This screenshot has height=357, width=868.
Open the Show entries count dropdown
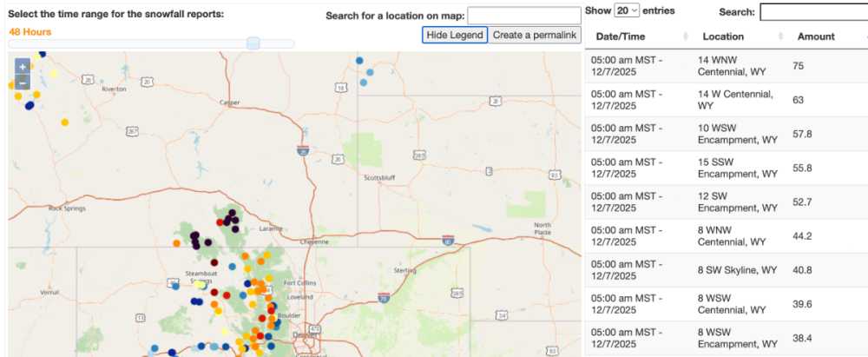pos(626,10)
